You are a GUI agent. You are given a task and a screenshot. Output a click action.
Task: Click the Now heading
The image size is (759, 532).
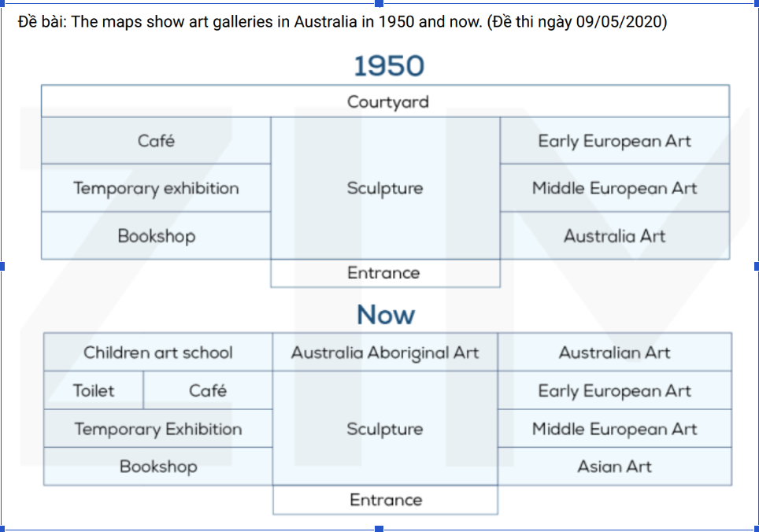click(386, 315)
